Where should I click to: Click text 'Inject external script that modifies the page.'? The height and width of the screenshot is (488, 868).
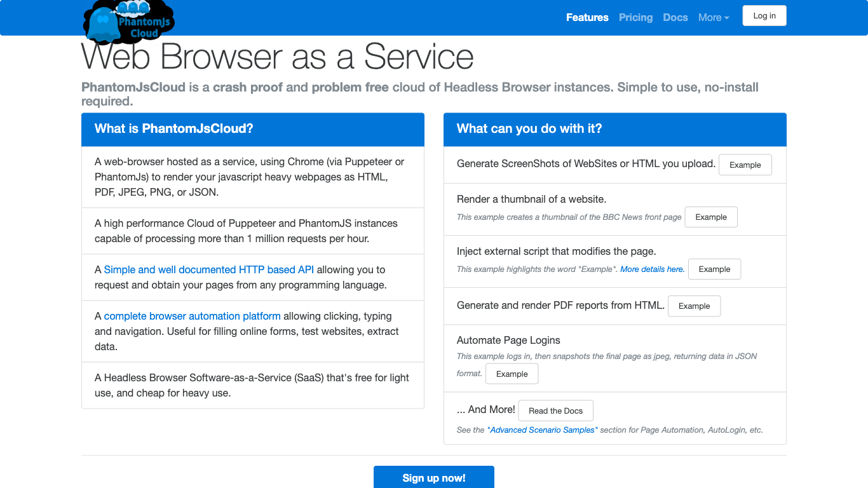click(x=557, y=251)
